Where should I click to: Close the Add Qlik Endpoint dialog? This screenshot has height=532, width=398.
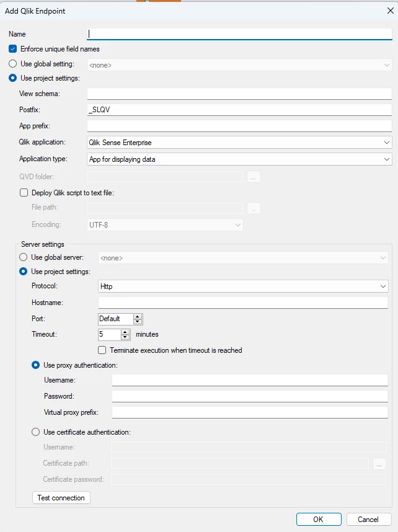(x=389, y=11)
